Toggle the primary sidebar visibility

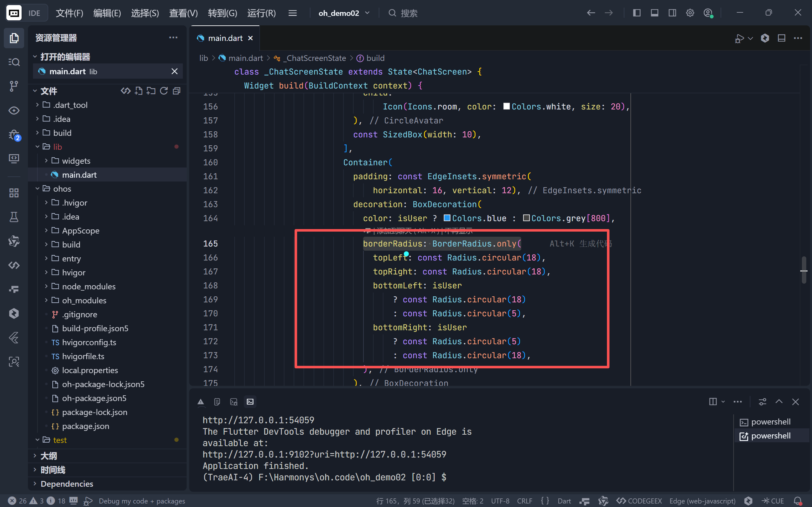pos(636,13)
